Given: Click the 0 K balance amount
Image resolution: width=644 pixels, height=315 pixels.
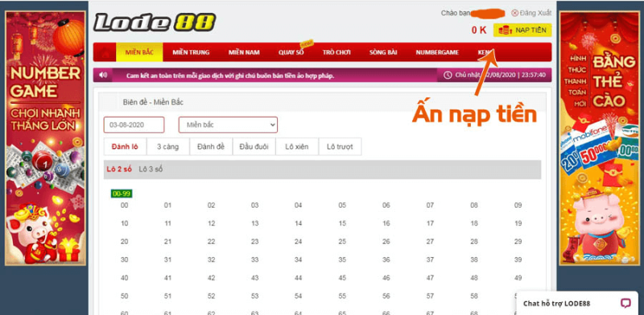Looking at the screenshot, I should 479,30.
